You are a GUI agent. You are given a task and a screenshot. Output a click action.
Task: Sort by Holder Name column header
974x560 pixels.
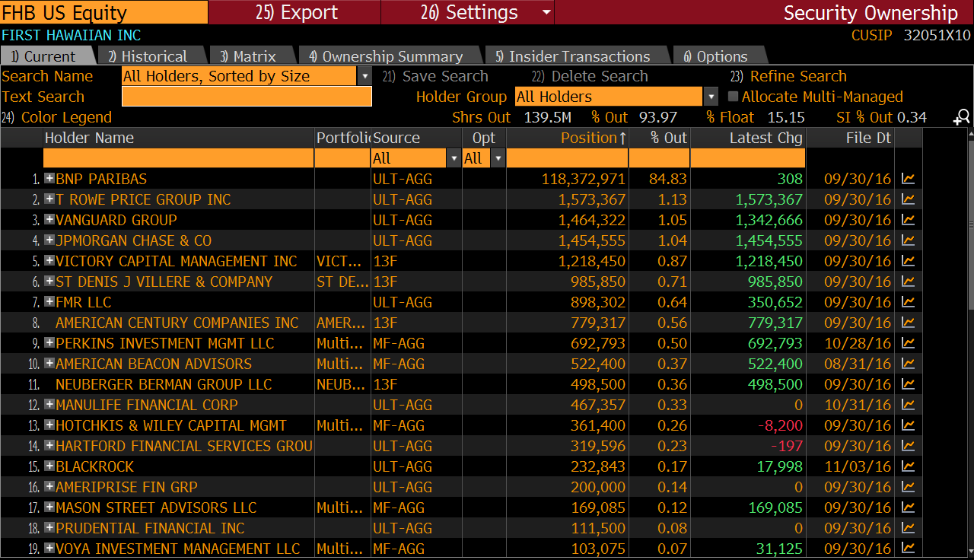[179, 138]
